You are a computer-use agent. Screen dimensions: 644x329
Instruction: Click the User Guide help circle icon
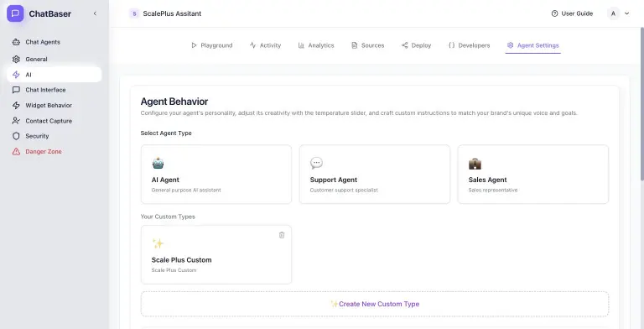click(x=554, y=13)
